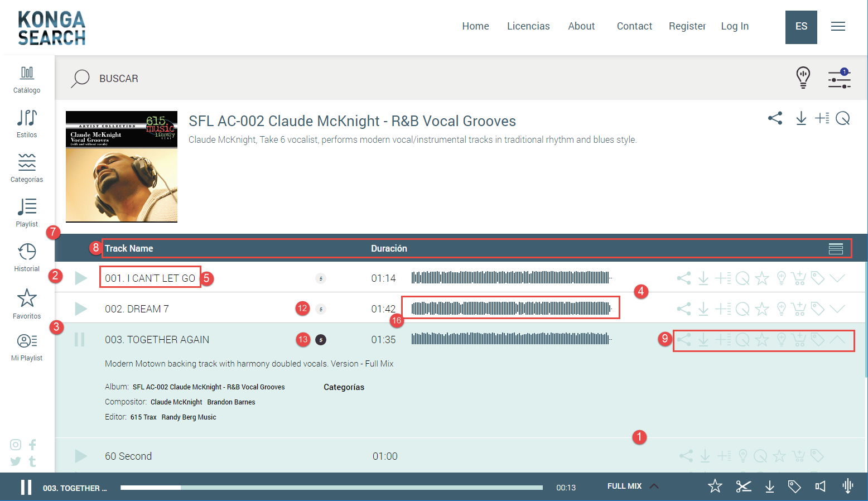Image resolution: width=868 pixels, height=501 pixels.
Task: Open Favoritos star in sidebar
Action: 27,304
